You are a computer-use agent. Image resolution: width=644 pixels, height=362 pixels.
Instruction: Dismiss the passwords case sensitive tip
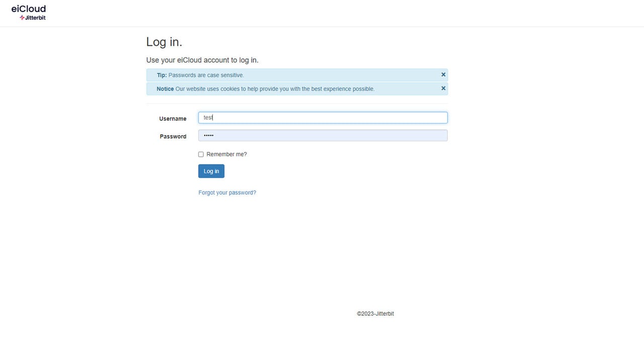coord(443,74)
